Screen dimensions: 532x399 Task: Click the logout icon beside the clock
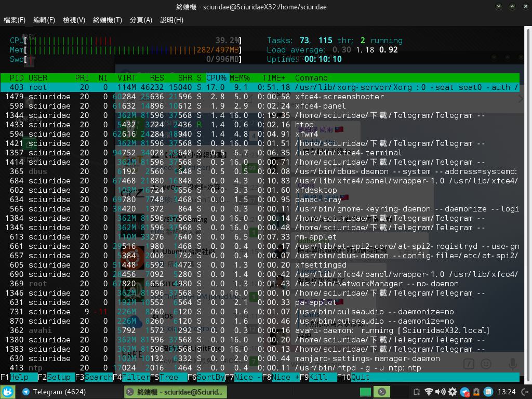(x=524, y=392)
